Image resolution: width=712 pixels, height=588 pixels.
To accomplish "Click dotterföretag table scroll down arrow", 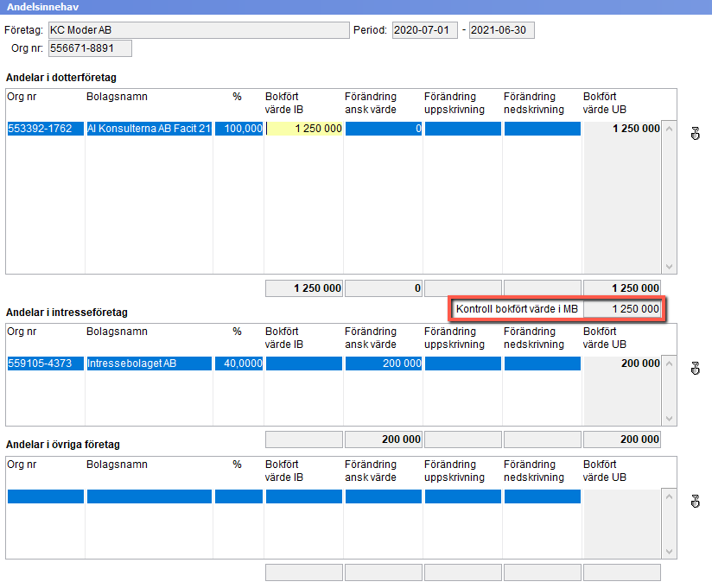I will [x=669, y=266].
